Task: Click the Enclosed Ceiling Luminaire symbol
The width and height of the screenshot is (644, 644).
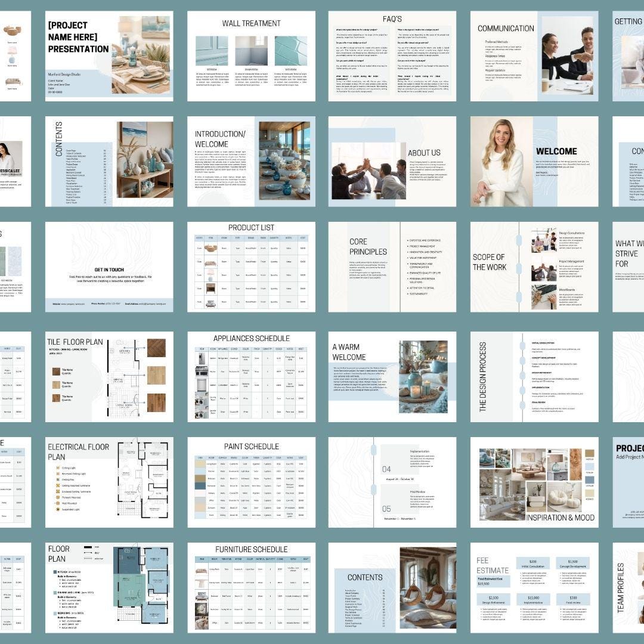Action: pyautogui.click(x=58, y=491)
